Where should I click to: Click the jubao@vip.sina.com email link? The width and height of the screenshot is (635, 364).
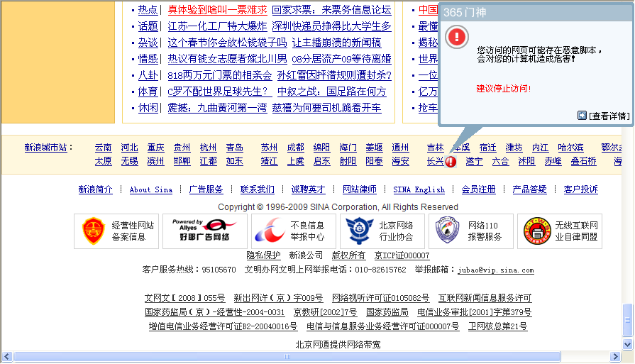(x=496, y=270)
